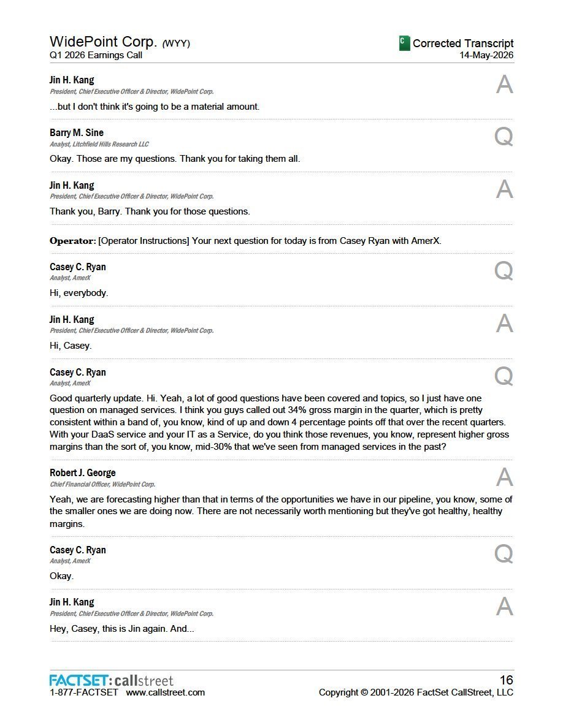Click the 1-877-FACTSET phone number

coord(84,692)
